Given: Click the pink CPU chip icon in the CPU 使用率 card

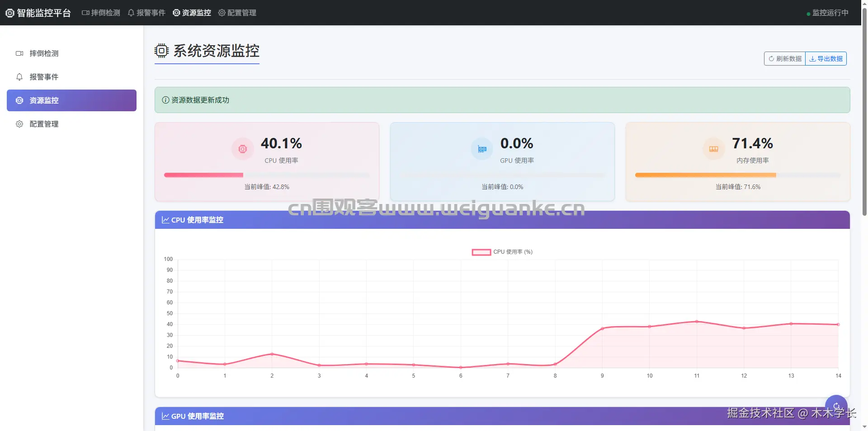Looking at the screenshot, I should [243, 149].
